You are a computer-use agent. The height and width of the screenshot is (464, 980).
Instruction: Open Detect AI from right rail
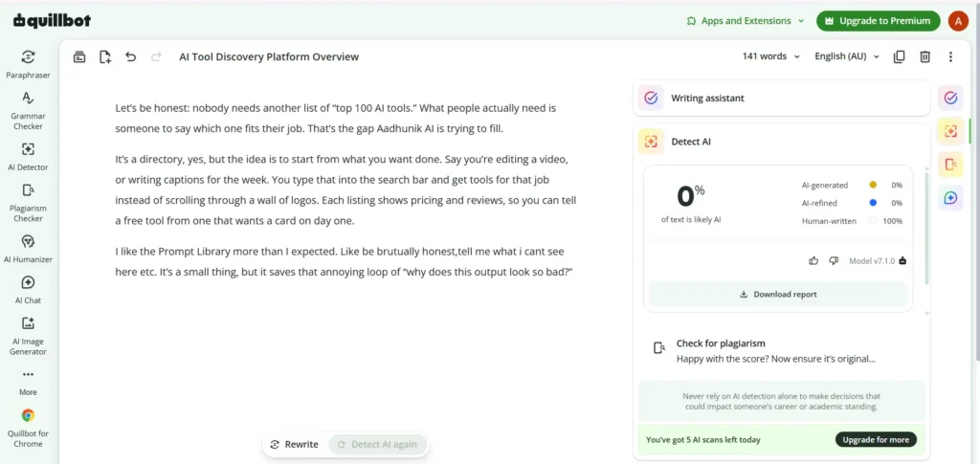tap(950, 131)
